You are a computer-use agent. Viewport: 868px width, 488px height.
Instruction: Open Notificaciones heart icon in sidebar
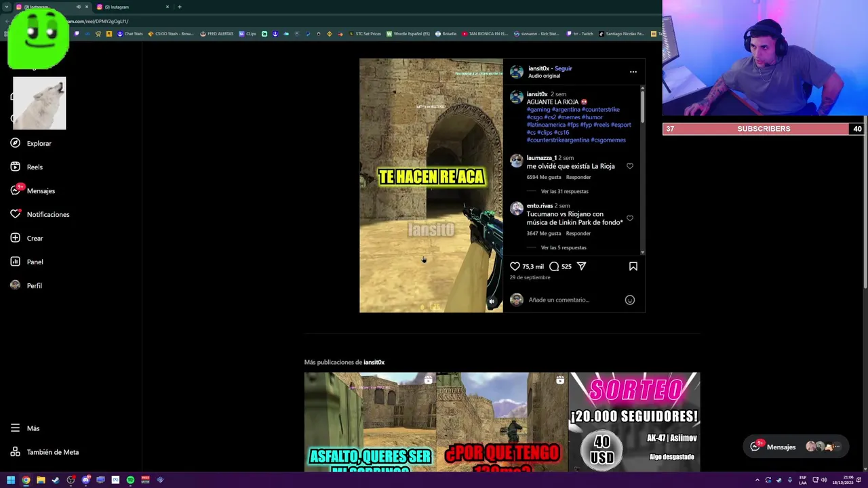click(15, 214)
